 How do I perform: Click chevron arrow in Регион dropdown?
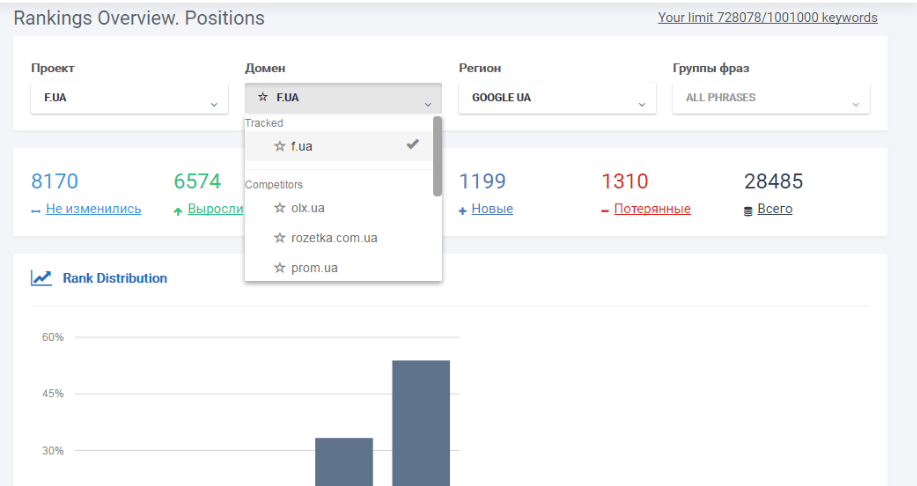coord(642,104)
